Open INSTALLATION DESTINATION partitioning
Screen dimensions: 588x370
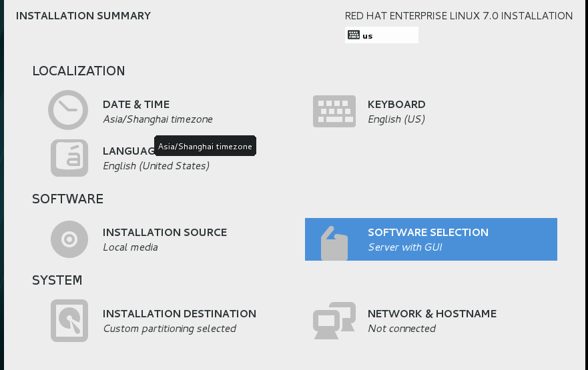[x=180, y=314]
